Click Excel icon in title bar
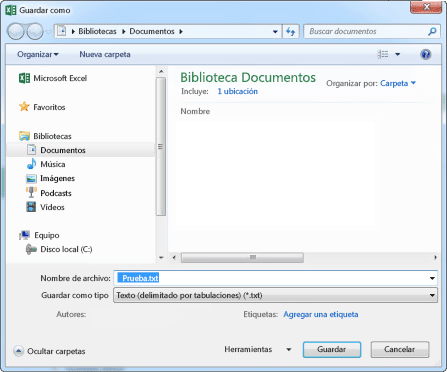 [11, 10]
